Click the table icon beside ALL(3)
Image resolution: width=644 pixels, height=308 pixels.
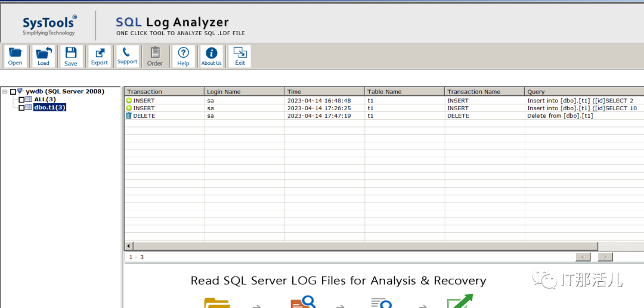click(x=29, y=99)
